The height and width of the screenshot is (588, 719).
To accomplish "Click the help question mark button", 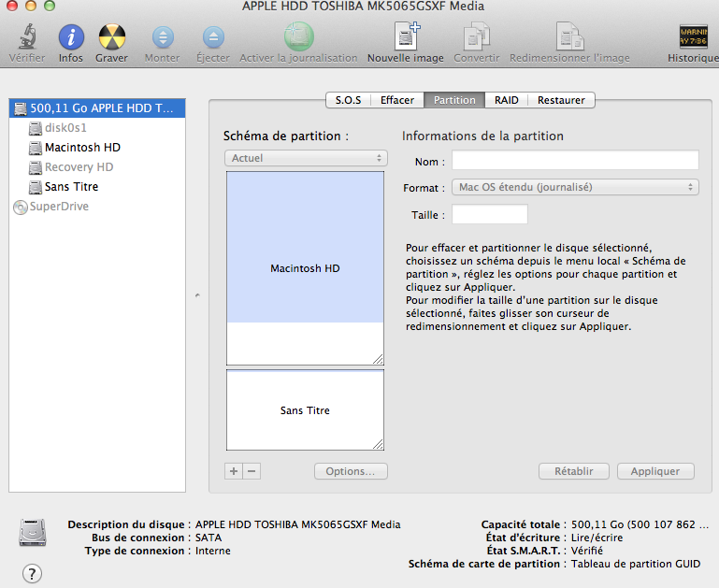I will tap(32, 573).
